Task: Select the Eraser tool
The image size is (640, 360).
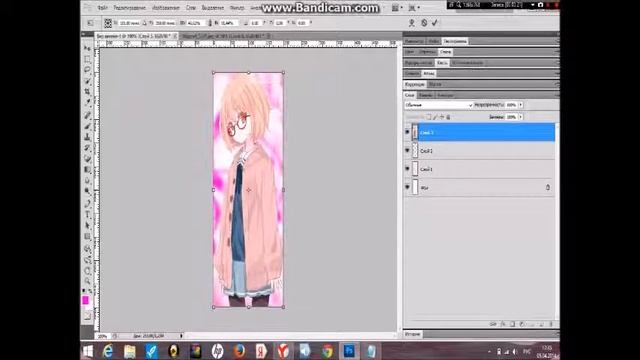Action: [x=87, y=158]
